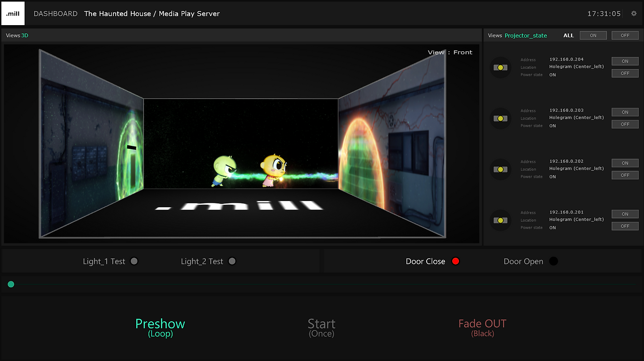The image size is (644, 361).
Task: Switch ON projector 192.168.0.201
Action: 625,214
